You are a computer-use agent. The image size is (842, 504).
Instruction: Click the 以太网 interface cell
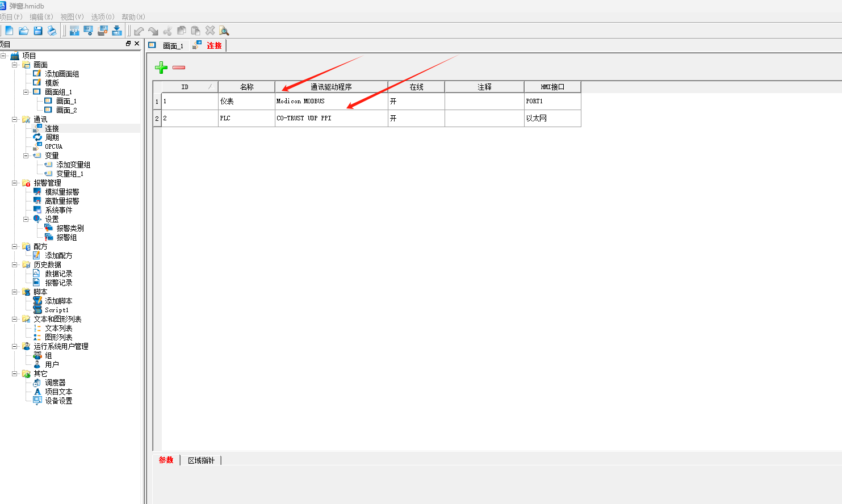pyautogui.click(x=552, y=118)
